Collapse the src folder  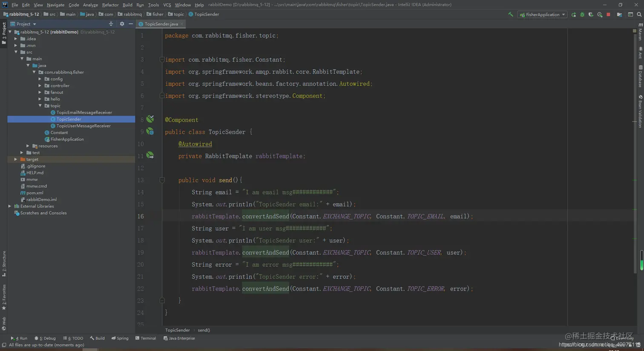pyautogui.click(x=16, y=52)
